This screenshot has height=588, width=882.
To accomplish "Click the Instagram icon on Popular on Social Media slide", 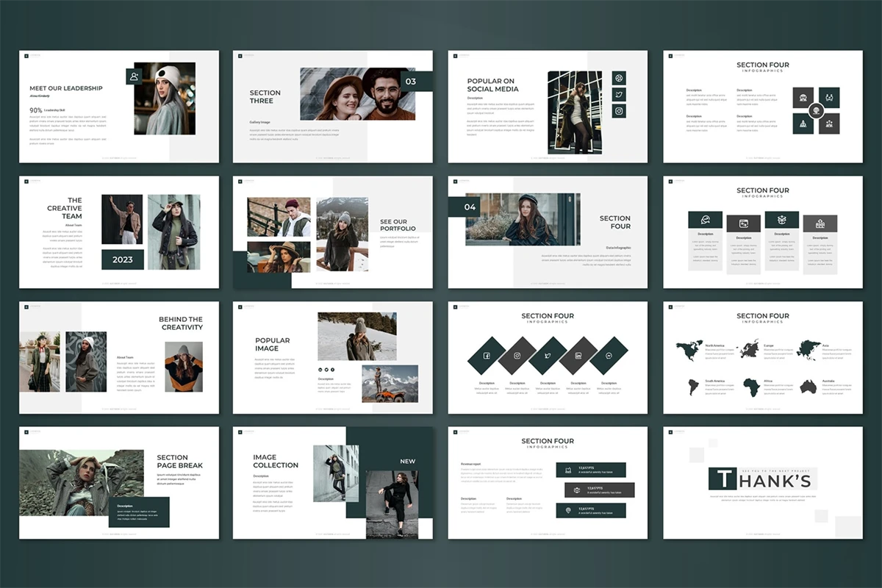I will [x=619, y=111].
